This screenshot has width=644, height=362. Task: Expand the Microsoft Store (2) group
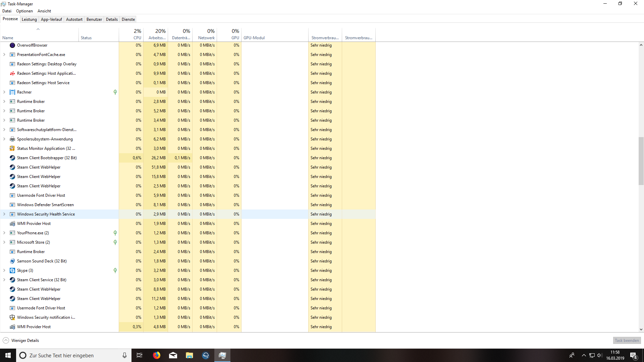tap(4, 242)
